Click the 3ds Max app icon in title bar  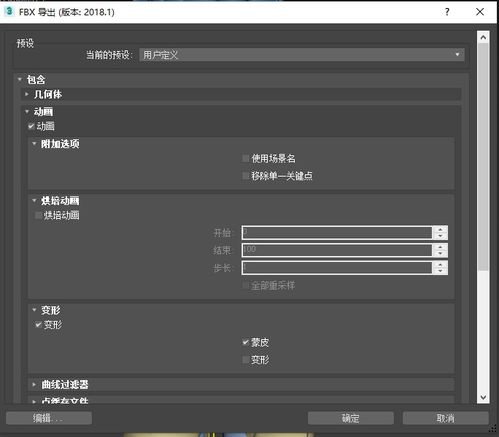pos(9,11)
